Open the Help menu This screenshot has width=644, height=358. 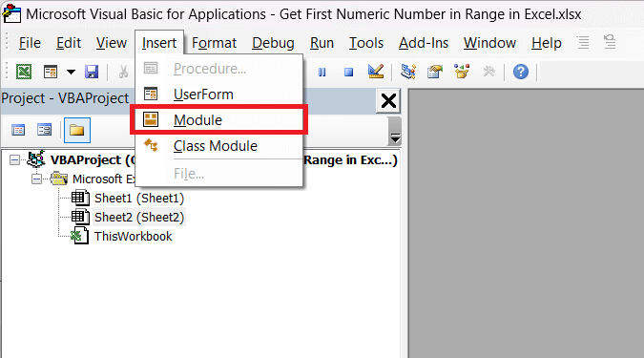pyautogui.click(x=546, y=43)
